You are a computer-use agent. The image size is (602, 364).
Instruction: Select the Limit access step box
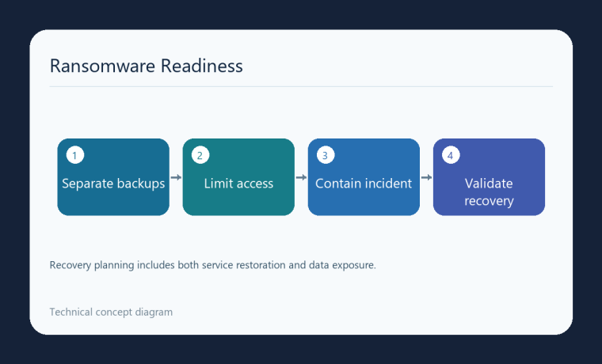[x=238, y=177]
